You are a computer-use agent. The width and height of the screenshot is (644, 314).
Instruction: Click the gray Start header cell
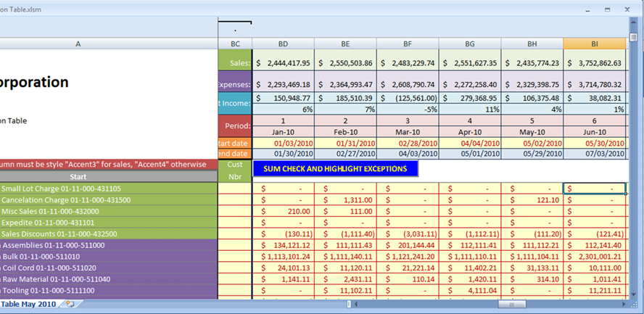coord(109,176)
